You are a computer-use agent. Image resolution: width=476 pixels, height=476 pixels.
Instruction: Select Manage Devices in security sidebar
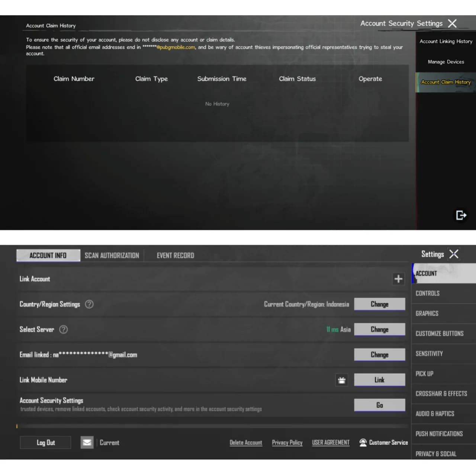click(x=446, y=62)
